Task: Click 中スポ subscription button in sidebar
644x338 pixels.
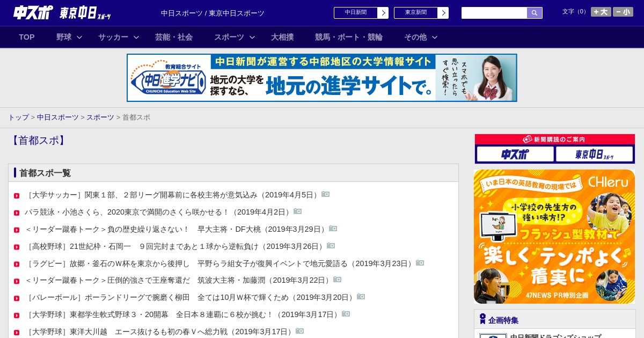Action: tap(515, 155)
